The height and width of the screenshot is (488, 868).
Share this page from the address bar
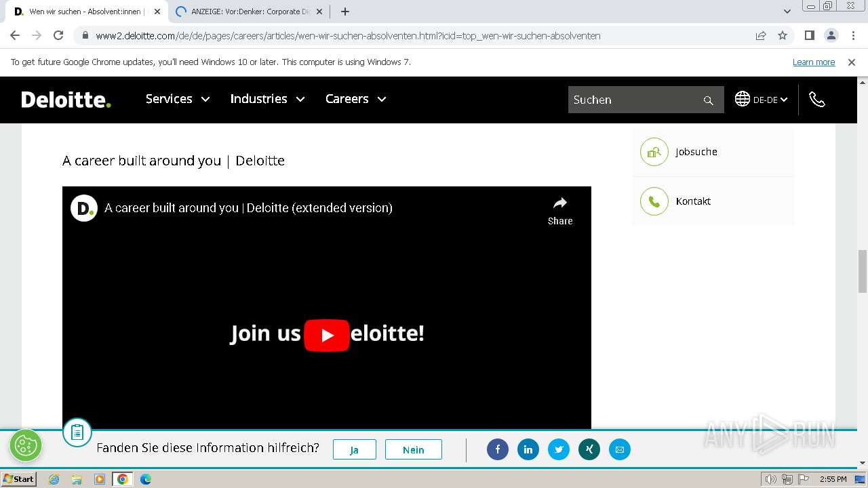(761, 36)
